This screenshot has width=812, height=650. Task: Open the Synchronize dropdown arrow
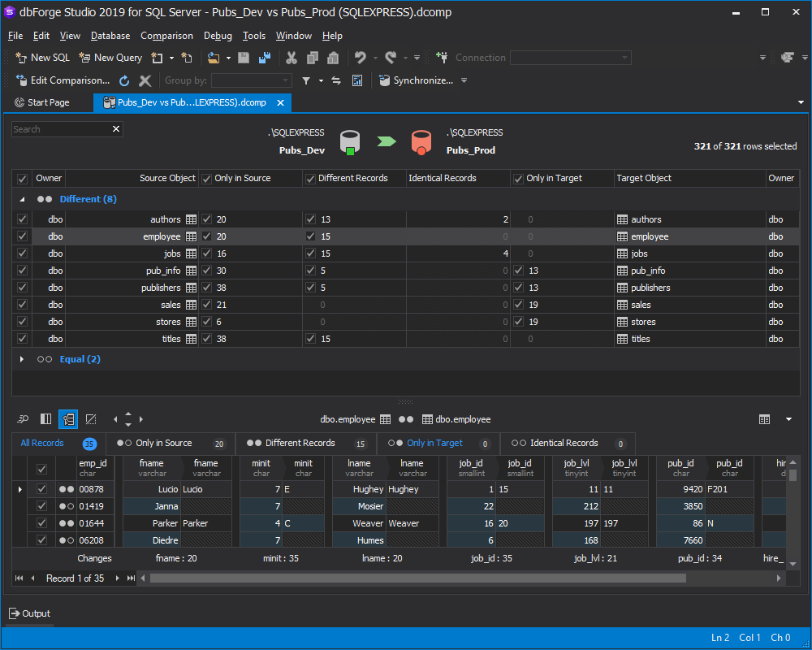point(464,81)
